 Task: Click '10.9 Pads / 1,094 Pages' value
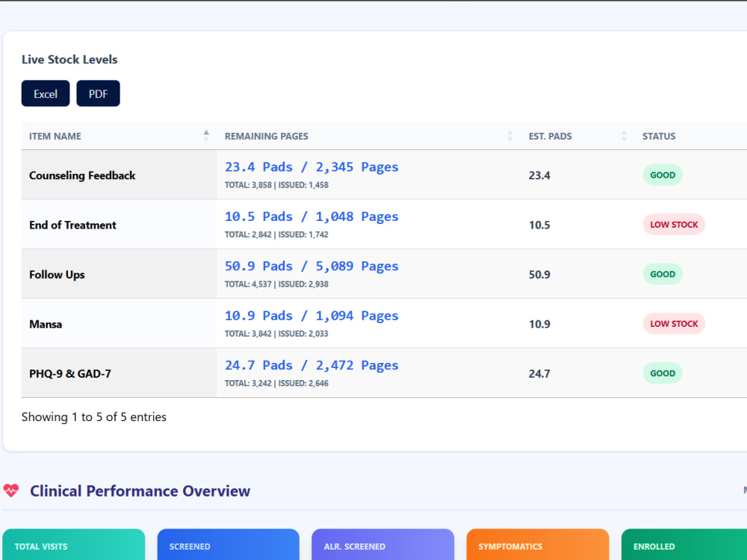click(x=311, y=316)
